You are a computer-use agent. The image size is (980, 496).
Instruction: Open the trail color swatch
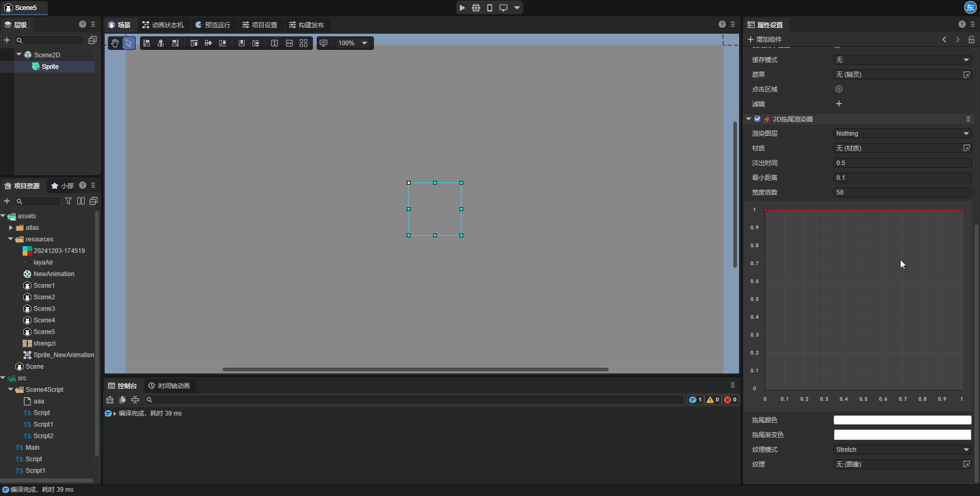(x=902, y=420)
